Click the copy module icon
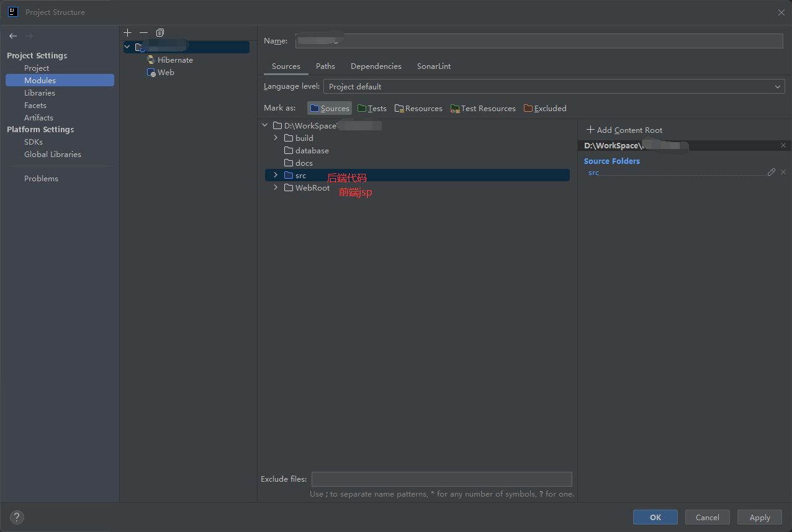Image resolution: width=792 pixels, height=532 pixels. point(160,32)
